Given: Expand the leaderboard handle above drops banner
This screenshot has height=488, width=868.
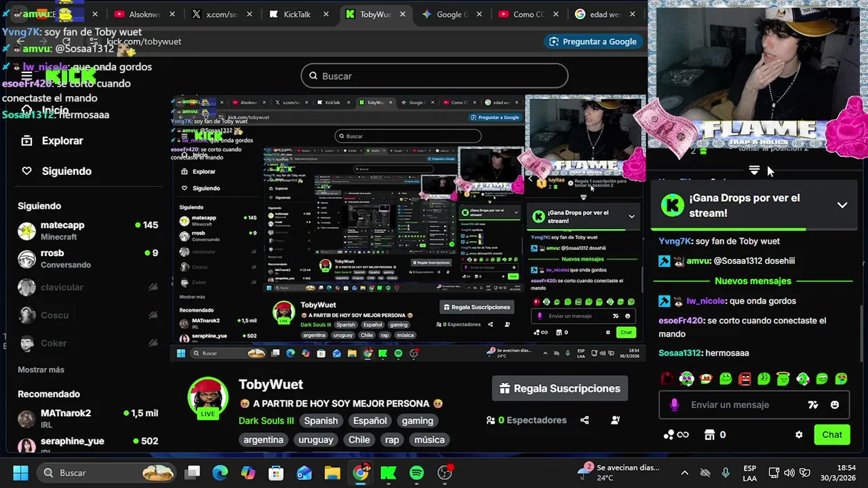Looking at the screenshot, I should point(754,170).
